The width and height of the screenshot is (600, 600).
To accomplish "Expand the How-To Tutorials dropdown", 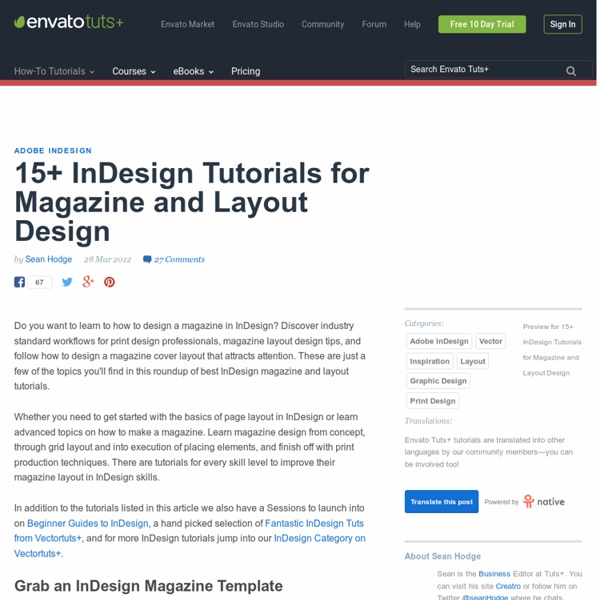I will tap(54, 72).
